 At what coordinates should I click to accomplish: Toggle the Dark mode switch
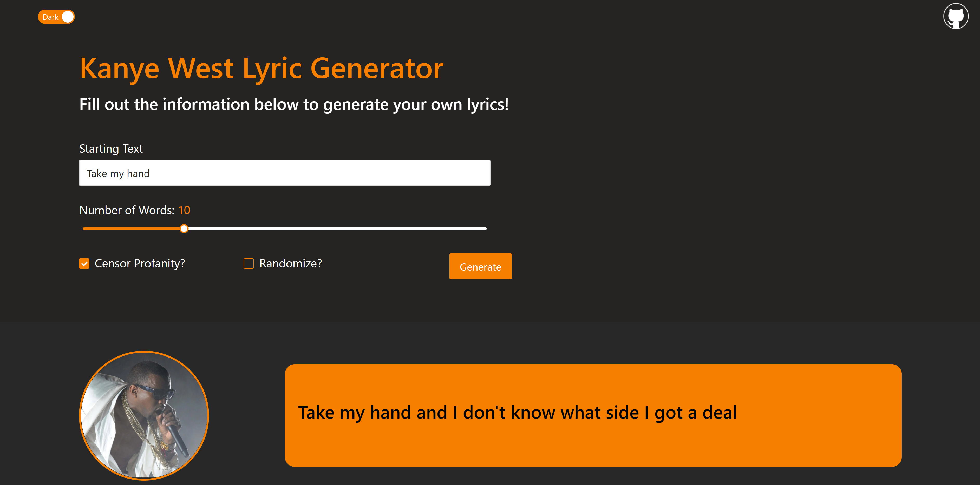tap(56, 17)
